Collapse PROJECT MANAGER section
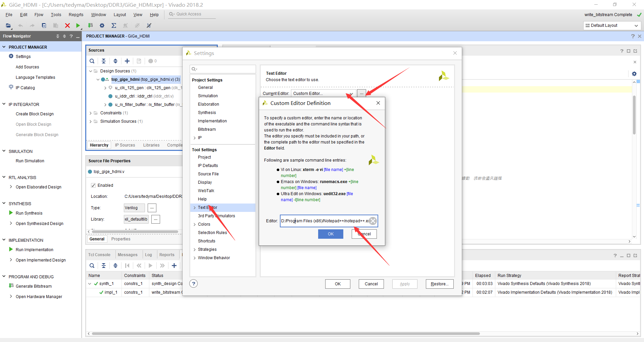 tap(4, 47)
